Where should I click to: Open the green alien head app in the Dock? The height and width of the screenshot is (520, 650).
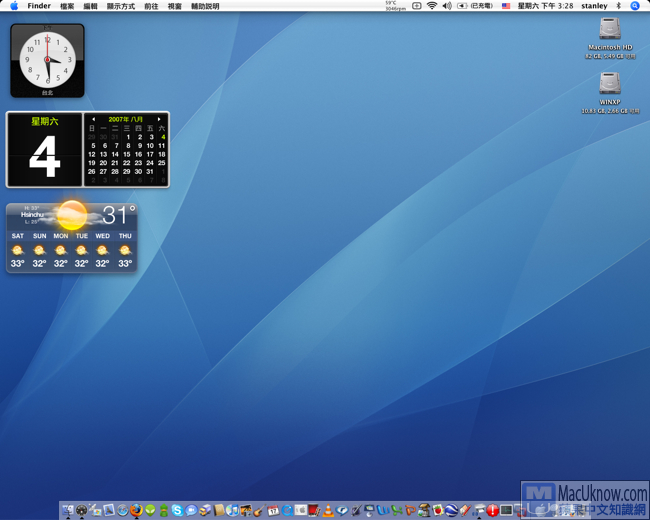150,510
